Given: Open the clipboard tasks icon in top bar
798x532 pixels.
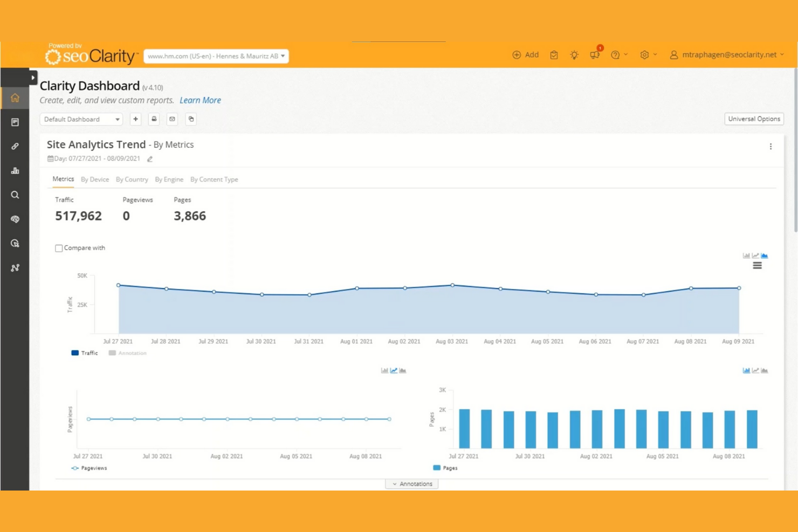Looking at the screenshot, I should point(554,54).
